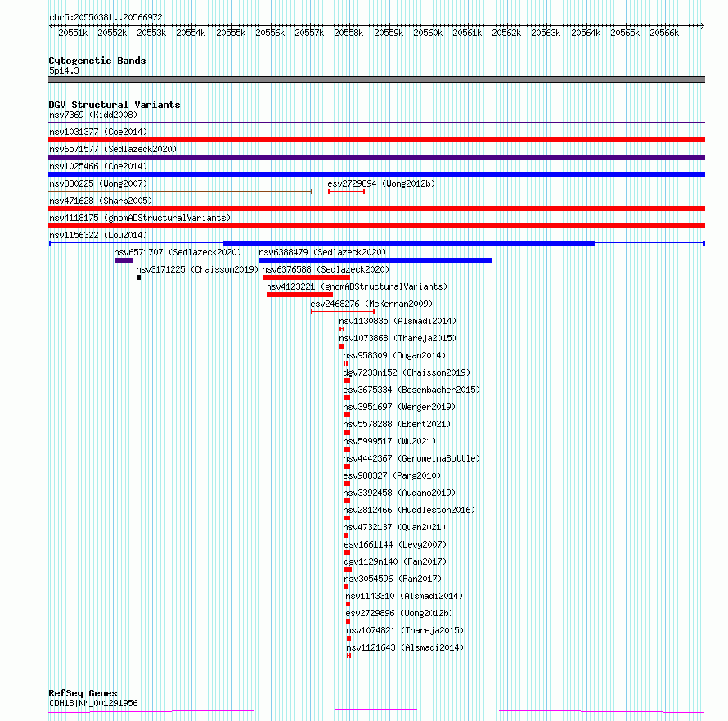Select nsv5578288 (Ebert2021) variant label
The height and width of the screenshot is (721, 728).
[x=397, y=424]
